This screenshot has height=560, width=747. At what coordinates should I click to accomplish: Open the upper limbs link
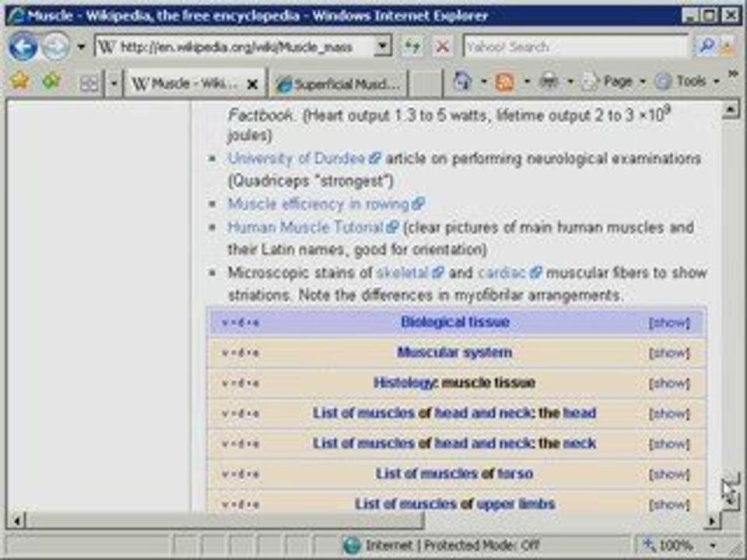coord(515,504)
